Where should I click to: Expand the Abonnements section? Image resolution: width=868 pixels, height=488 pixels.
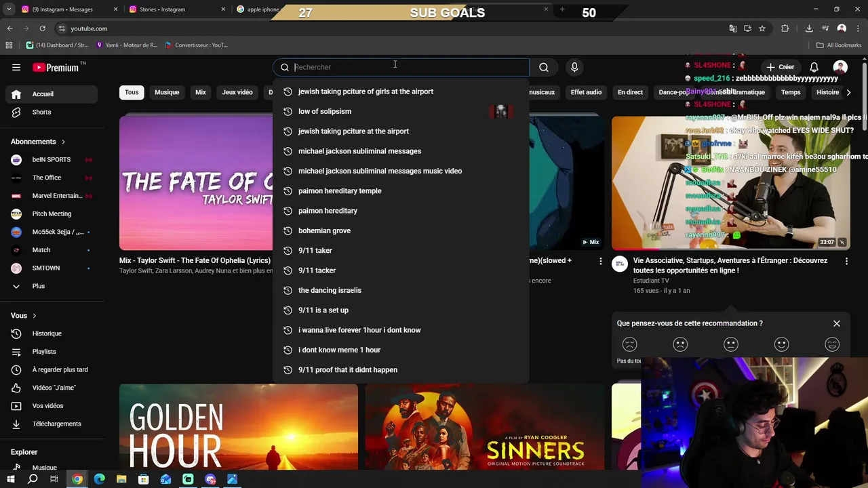[38, 142]
